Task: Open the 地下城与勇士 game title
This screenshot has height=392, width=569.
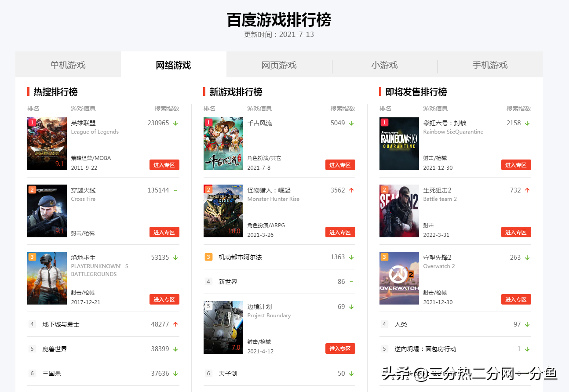Action: [61, 324]
